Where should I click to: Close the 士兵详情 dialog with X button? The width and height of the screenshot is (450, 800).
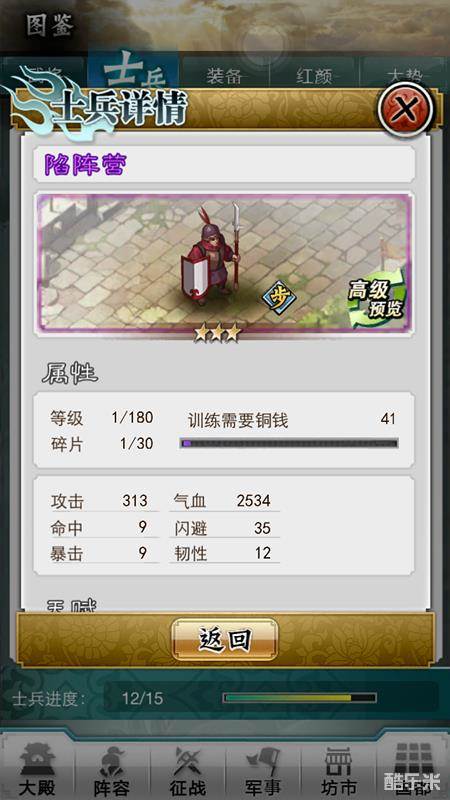[x=406, y=109]
